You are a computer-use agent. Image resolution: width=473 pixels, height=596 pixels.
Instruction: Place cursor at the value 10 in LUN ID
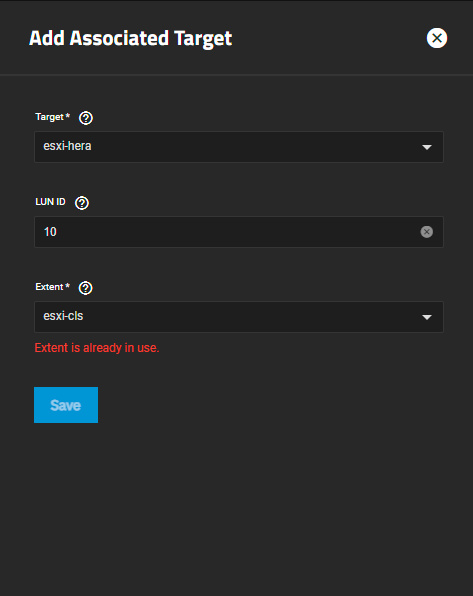(x=50, y=232)
